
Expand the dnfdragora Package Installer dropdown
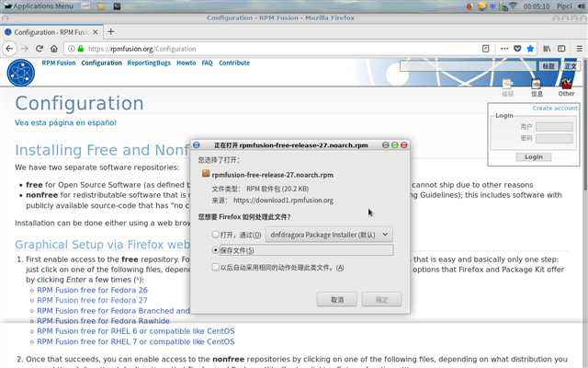329,235
